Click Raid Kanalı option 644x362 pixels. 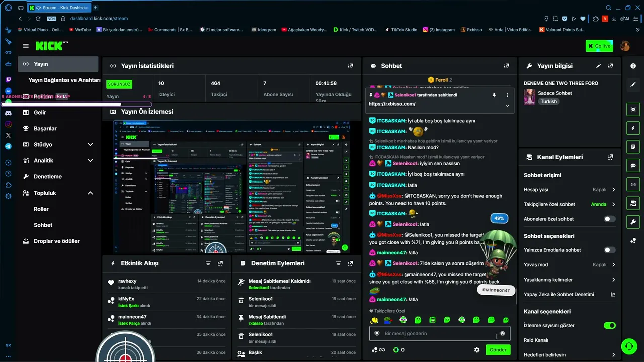536,340
